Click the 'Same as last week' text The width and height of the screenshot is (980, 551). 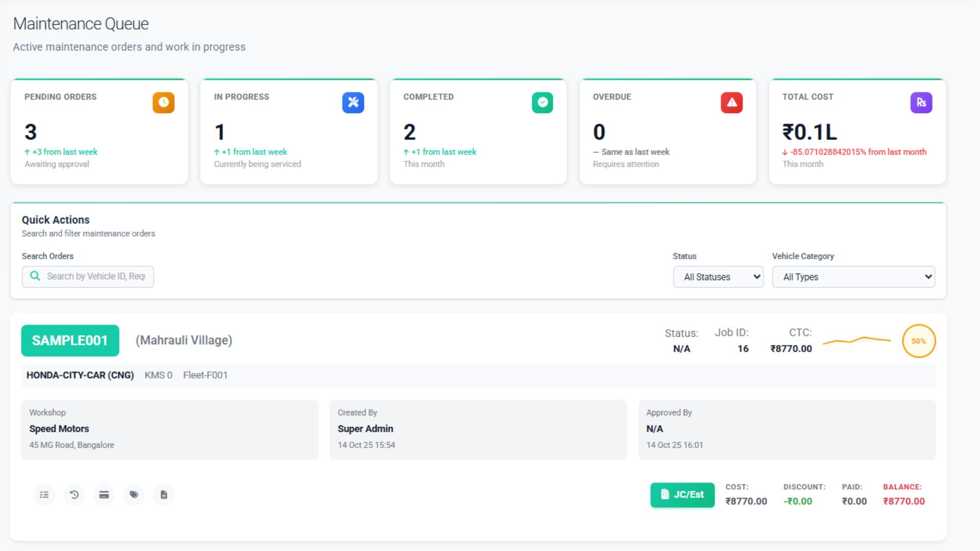[635, 152]
